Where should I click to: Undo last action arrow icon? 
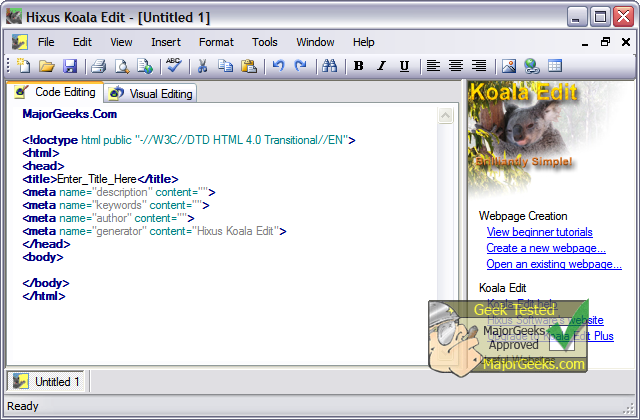click(278, 65)
